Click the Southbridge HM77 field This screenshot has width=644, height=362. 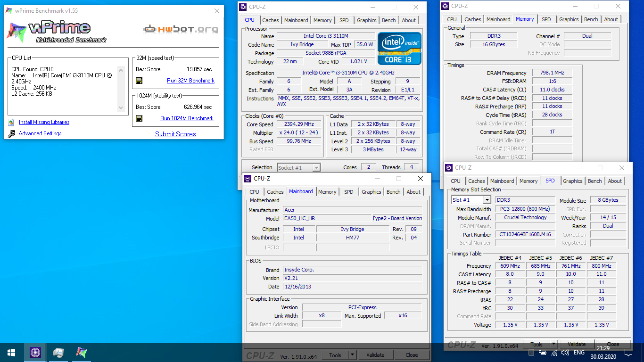(x=353, y=238)
